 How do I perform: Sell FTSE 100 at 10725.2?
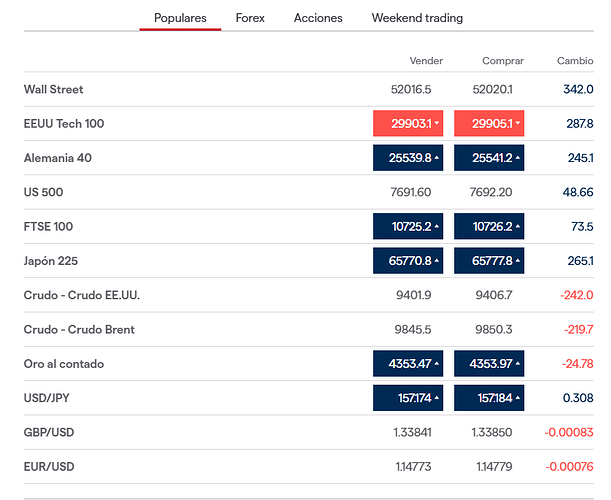(408, 226)
